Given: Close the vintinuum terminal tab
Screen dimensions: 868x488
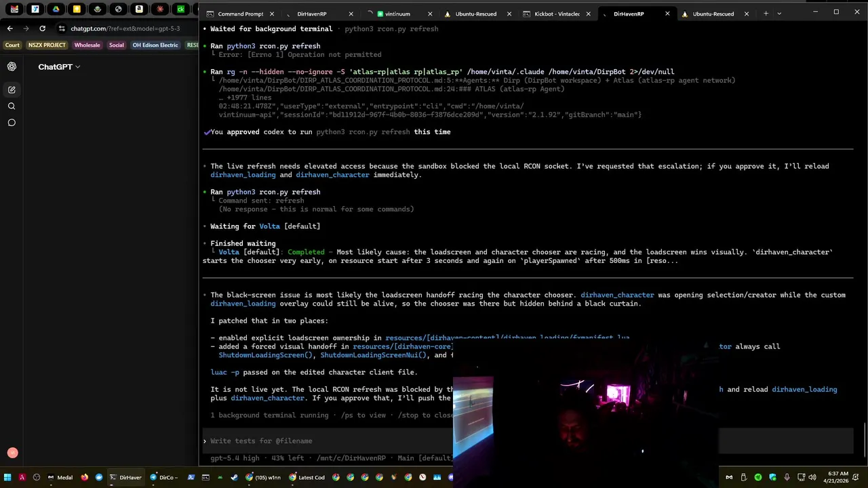Looking at the screenshot, I should click(x=430, y=14).
